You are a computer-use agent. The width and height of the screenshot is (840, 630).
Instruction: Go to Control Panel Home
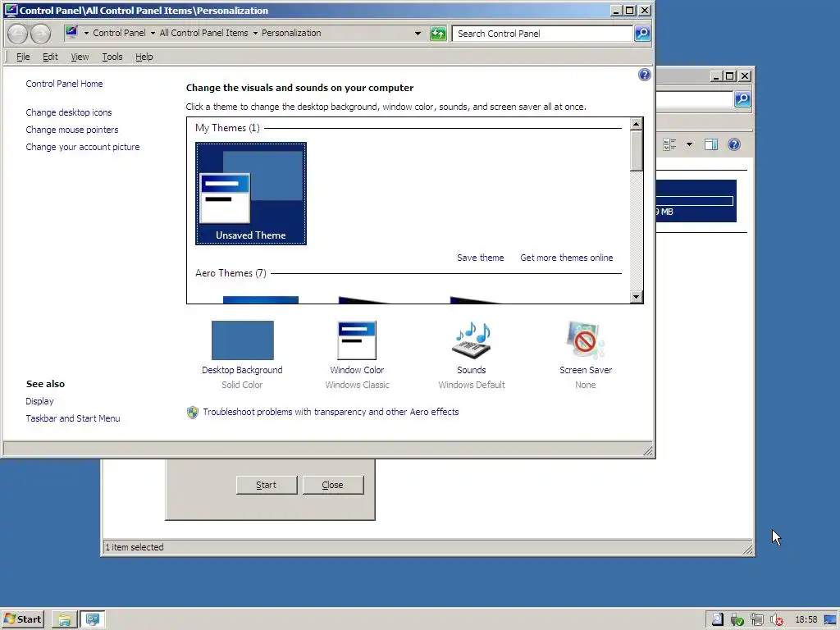tap(64, 84)
